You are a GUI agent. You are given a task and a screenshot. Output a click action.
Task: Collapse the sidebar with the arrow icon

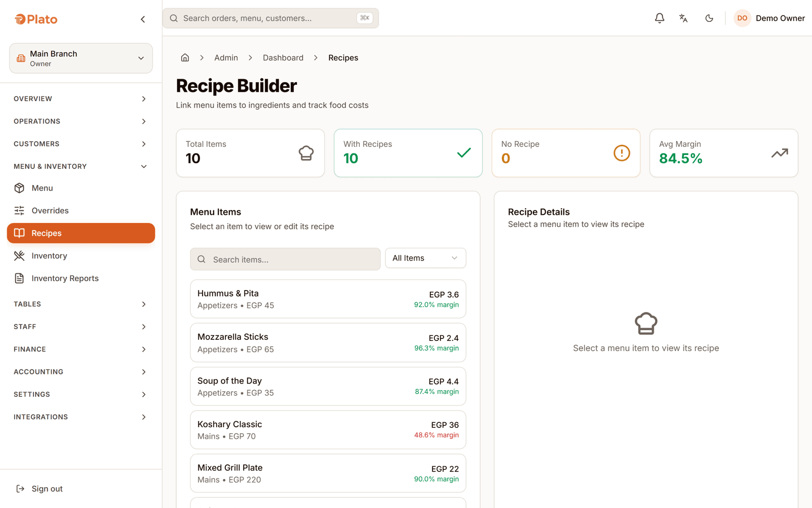[x=143, y=19]
